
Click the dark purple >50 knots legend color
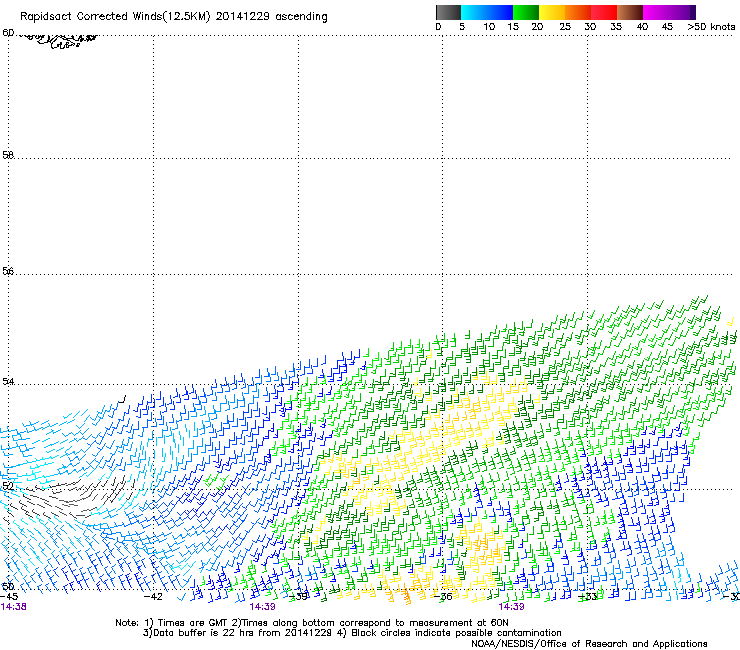(692, 12)
